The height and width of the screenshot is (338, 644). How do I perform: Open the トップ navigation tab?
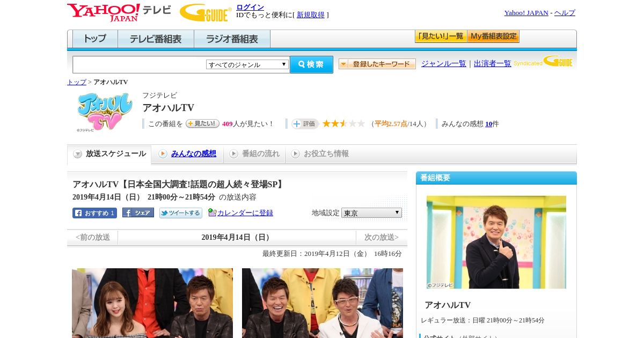[95, 39]
